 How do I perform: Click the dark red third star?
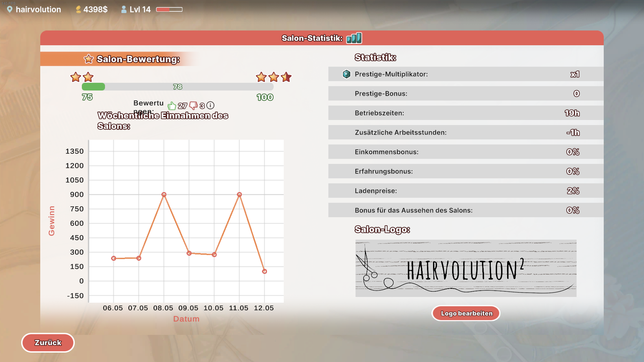pos(286,77)
